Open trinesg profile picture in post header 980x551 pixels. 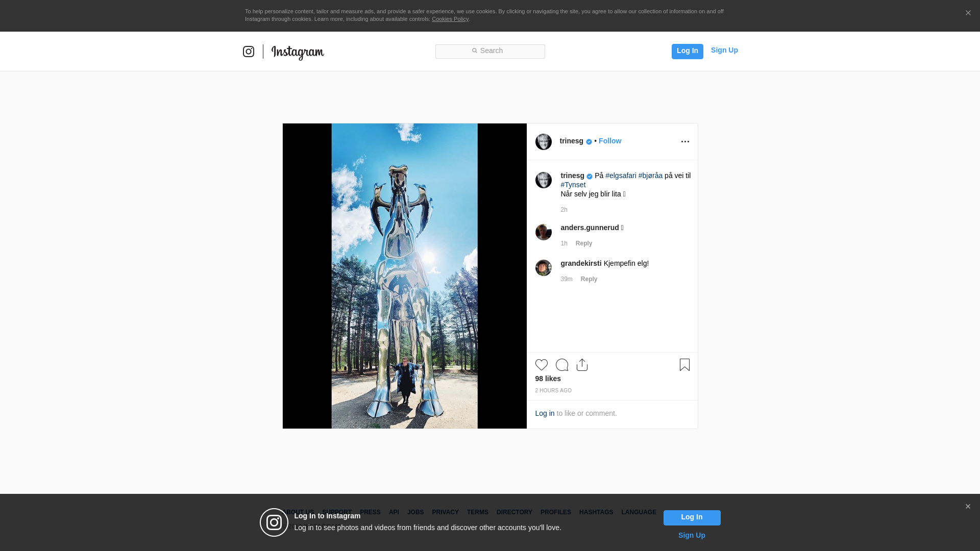(543, 142)
